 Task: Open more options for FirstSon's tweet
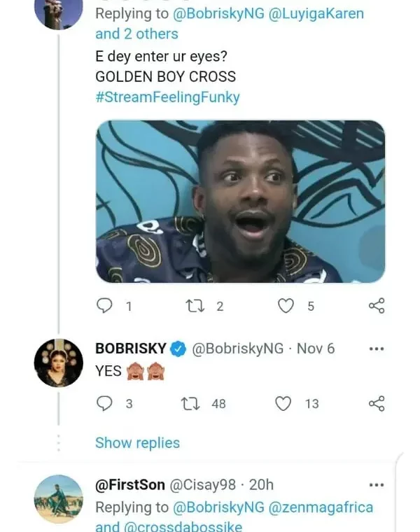[x=376, y=484]
